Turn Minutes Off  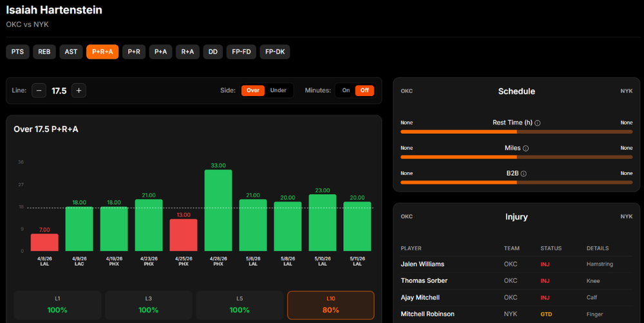365,90
